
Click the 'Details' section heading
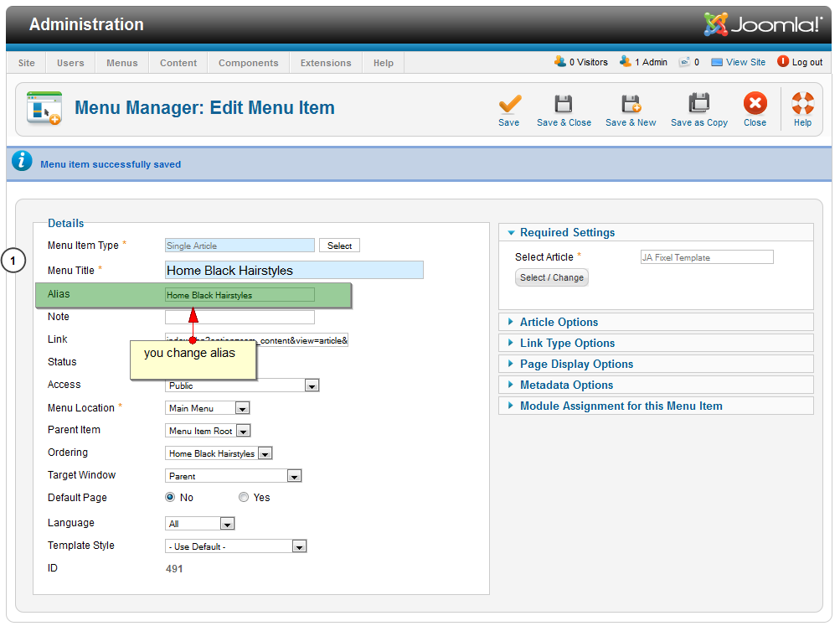[66, 223]
